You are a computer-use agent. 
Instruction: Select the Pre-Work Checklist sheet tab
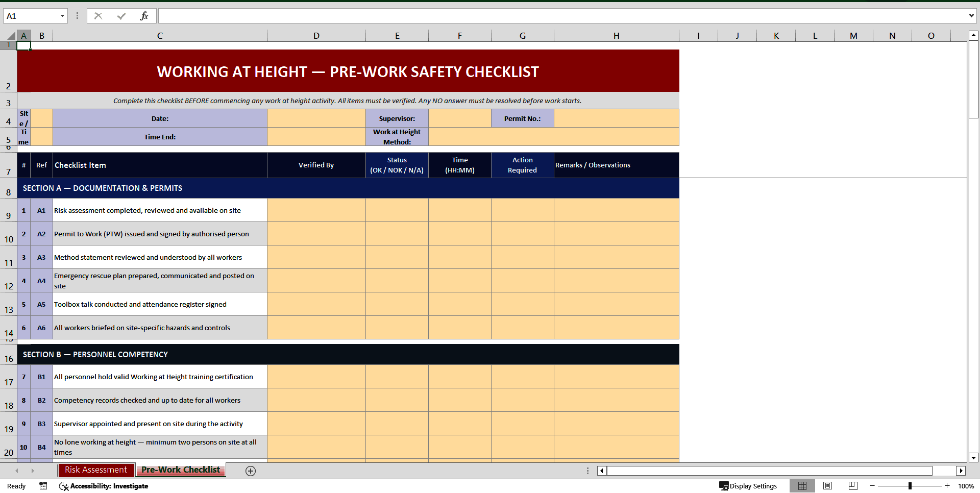pos(180,470)
